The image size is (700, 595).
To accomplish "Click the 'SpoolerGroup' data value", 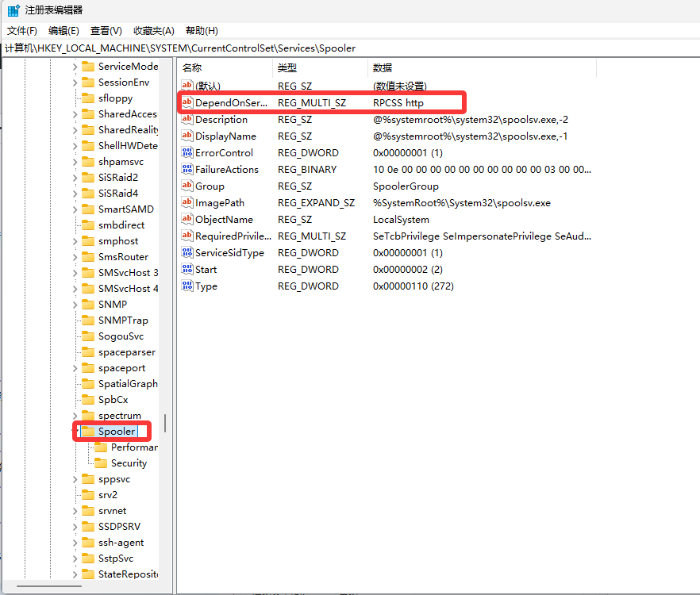I will (x=406, y=186).
